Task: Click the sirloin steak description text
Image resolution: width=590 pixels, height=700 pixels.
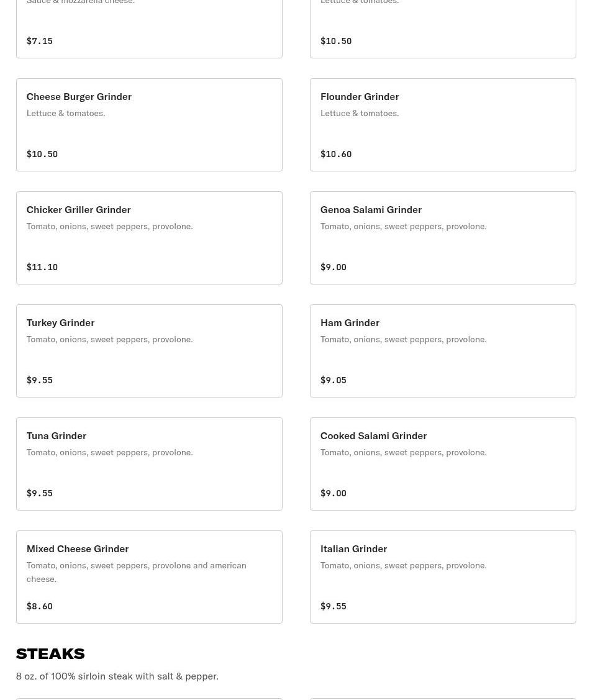Action: point(117,676)
